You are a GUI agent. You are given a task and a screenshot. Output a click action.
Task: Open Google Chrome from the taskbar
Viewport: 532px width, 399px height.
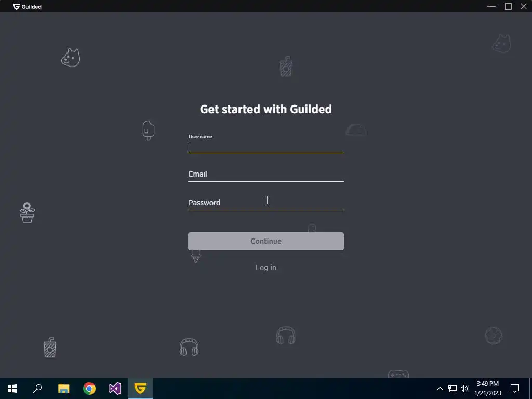[x=89, y=389]
